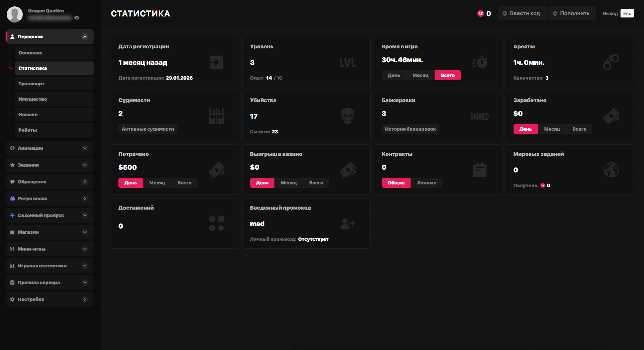Click the clipboard icon in Контракты card
The image size is (644, 350).
click(x=480, y=170)
